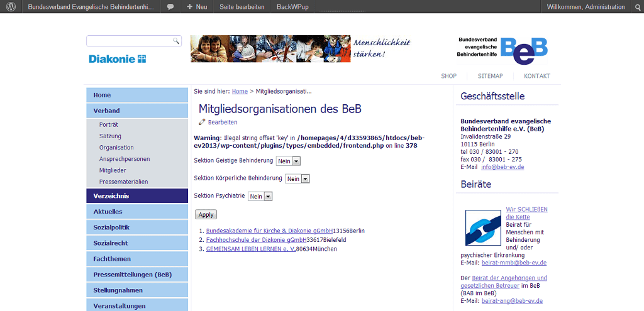This screenshot has width=644, height=311.
Task: Open Pressematerialien submenu item
Action: click(x=124, y=182)
